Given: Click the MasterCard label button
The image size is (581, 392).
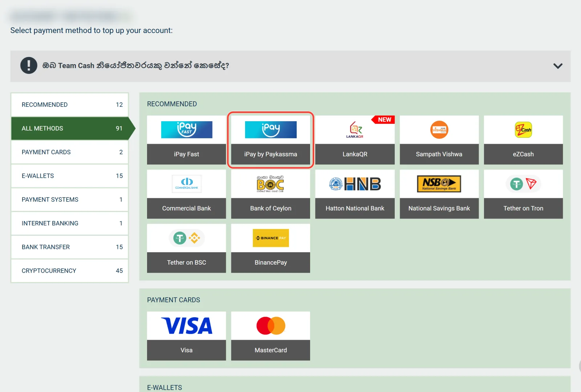Looking at the screenshot, I should coord(271,350).
